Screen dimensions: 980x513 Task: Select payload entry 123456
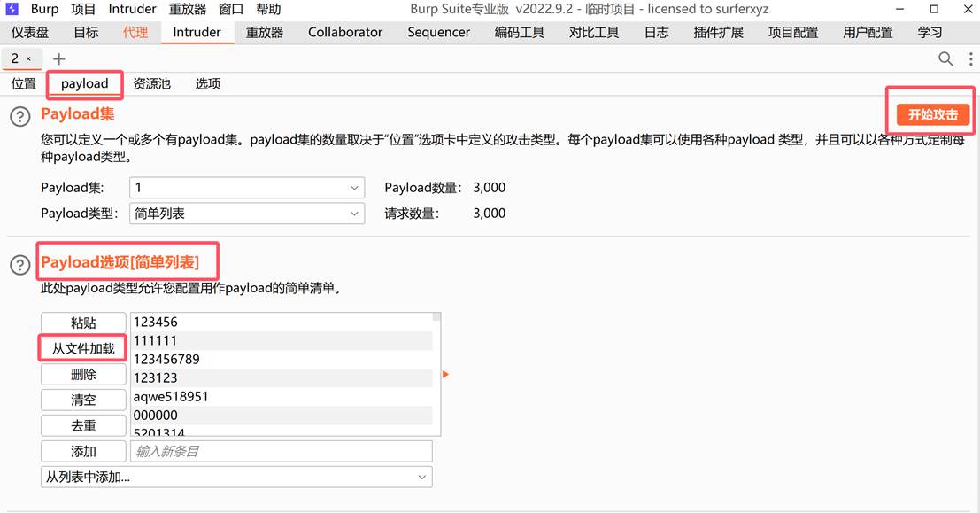[x=282, y=323]
